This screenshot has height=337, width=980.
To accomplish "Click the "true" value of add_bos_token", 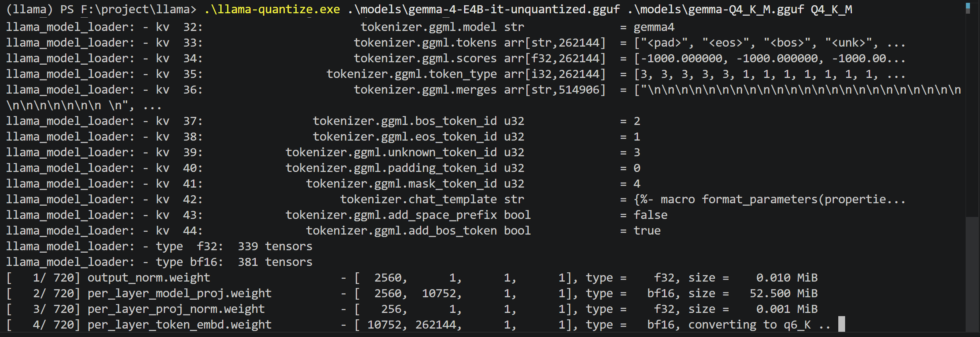I will tap(647, 231).
